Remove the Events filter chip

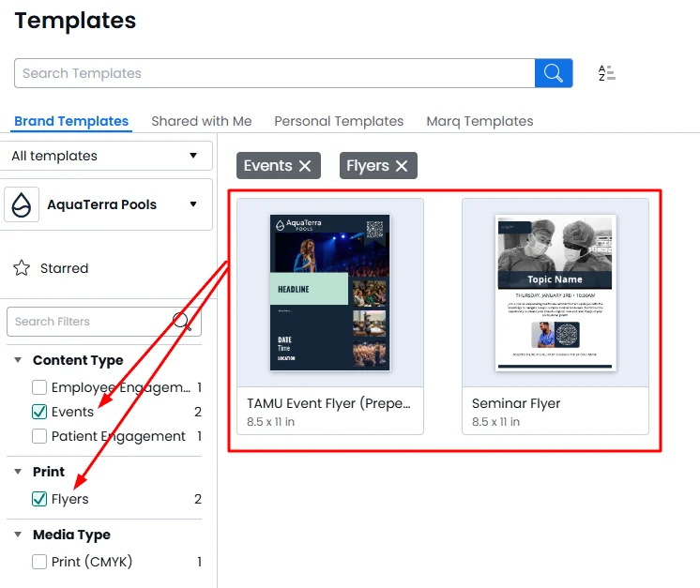tap(305, 166)
